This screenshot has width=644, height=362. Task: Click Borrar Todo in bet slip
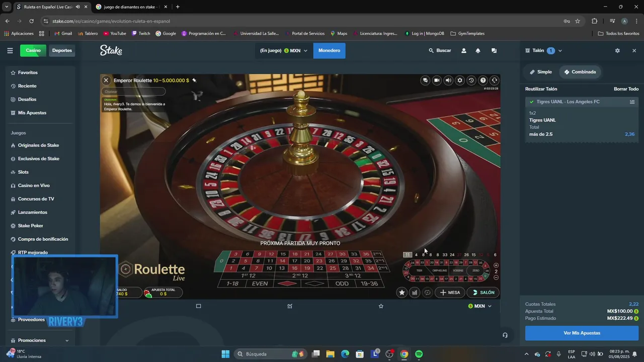click(626, 89)
